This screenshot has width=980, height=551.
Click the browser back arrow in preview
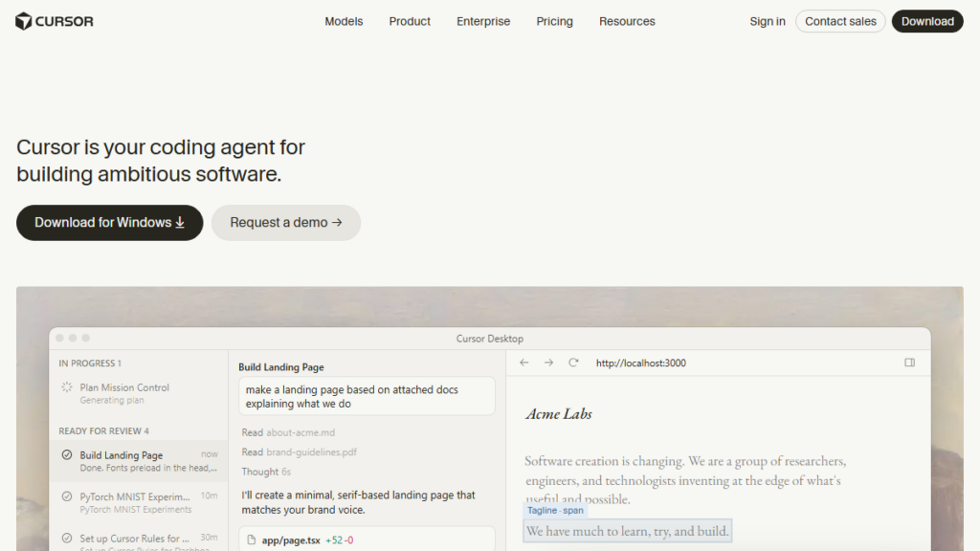[523, 363]
